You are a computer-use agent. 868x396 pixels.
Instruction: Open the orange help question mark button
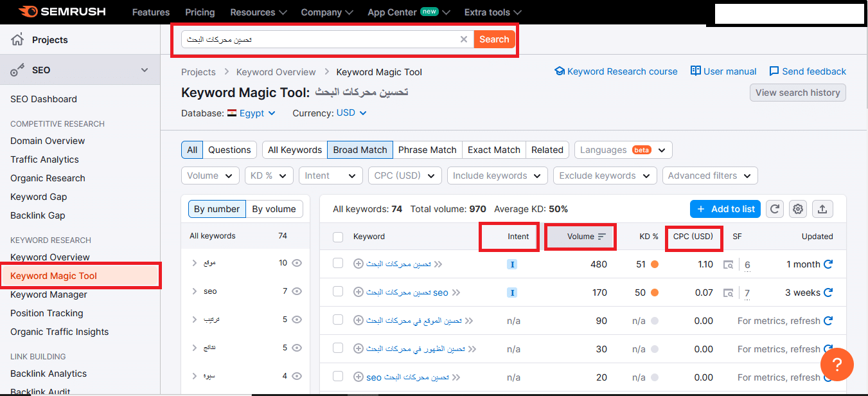(837, 364)
